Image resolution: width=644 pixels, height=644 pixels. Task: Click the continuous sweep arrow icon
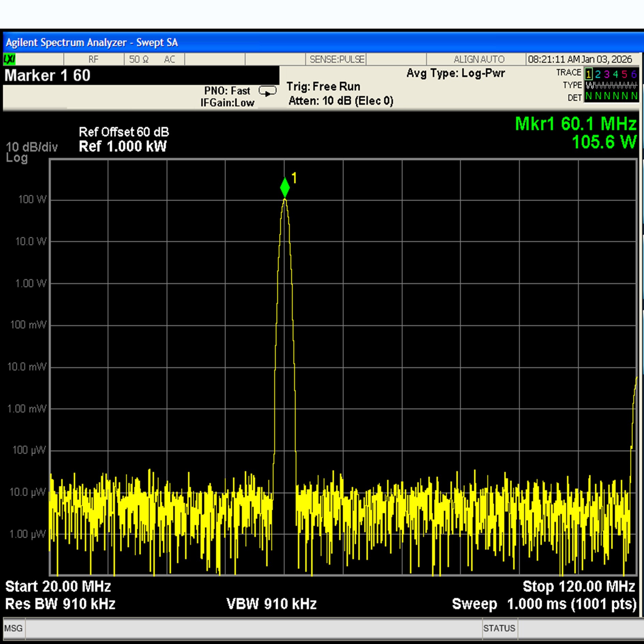point(267,92)
